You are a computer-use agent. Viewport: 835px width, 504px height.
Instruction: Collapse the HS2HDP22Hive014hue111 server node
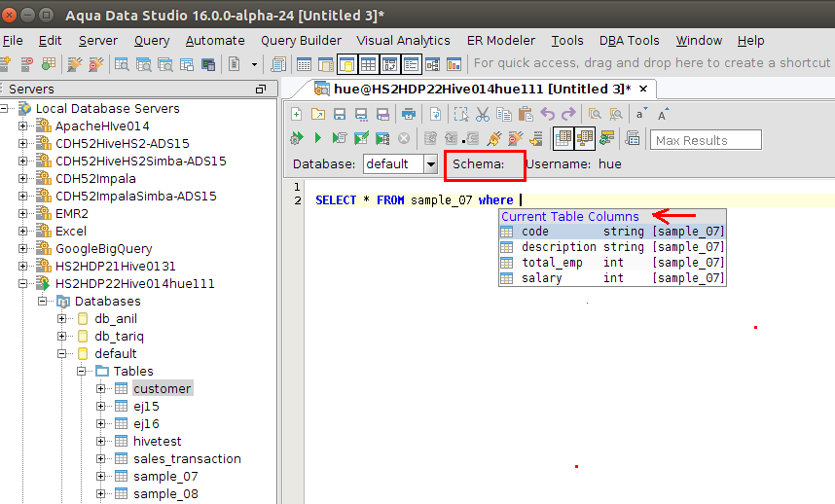pyautogui.click(x=22, y=284)
